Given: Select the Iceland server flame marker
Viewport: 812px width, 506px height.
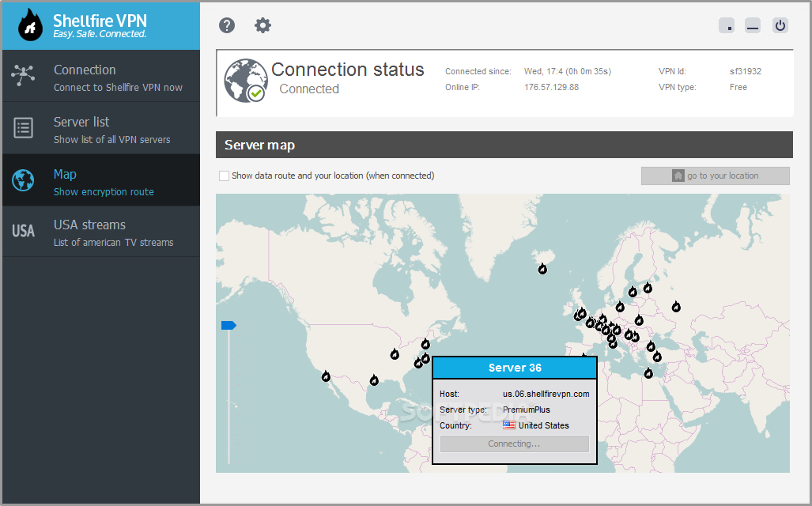Looking at the screenshot, I should coord(542,269).
